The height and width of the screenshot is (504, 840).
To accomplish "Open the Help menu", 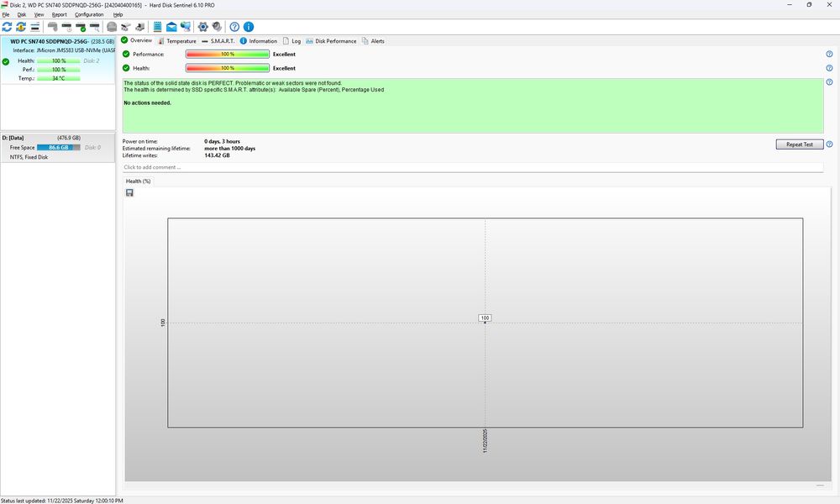I will [118, 14].
